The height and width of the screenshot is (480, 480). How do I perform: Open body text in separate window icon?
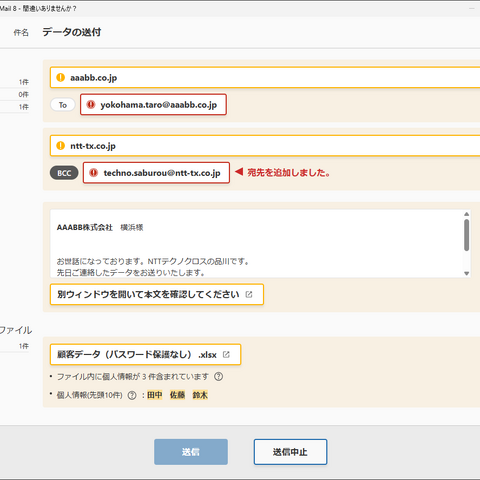[x=249, y=294]
